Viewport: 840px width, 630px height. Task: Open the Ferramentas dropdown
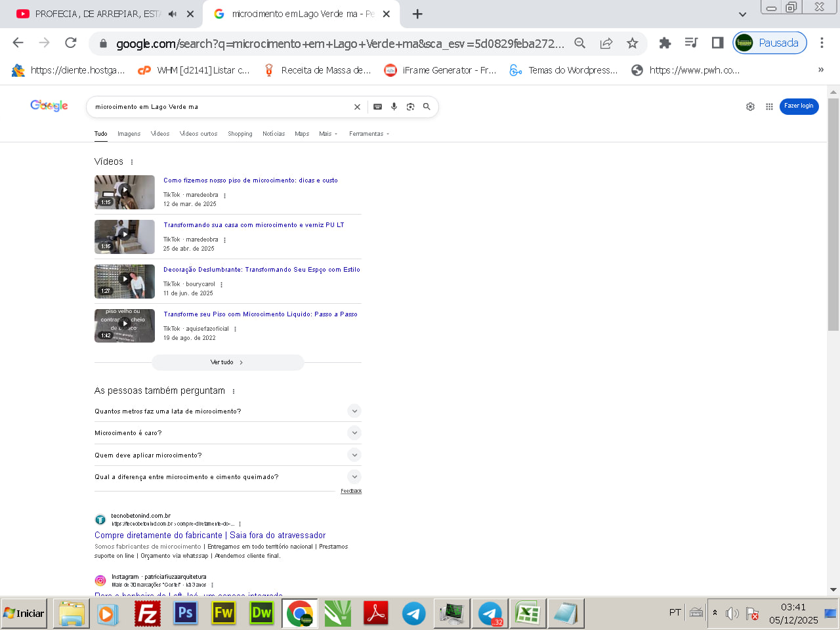(369, 134)
